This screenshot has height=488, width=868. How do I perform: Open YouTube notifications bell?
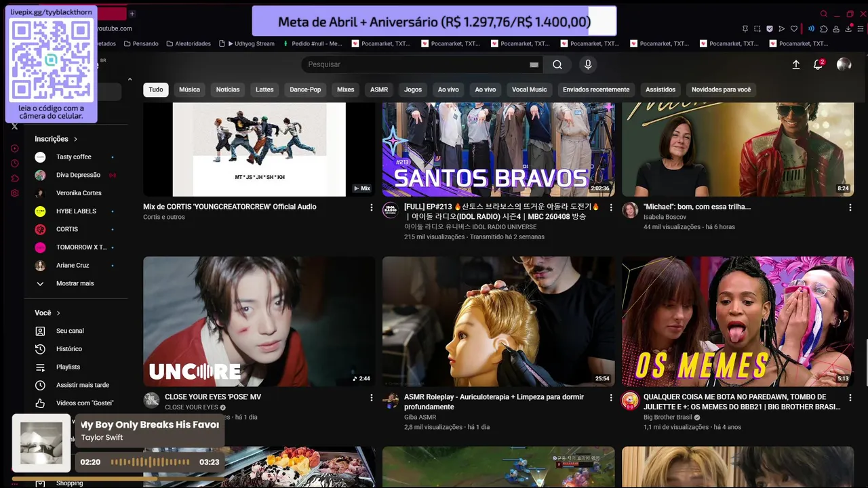coord(818,64)
